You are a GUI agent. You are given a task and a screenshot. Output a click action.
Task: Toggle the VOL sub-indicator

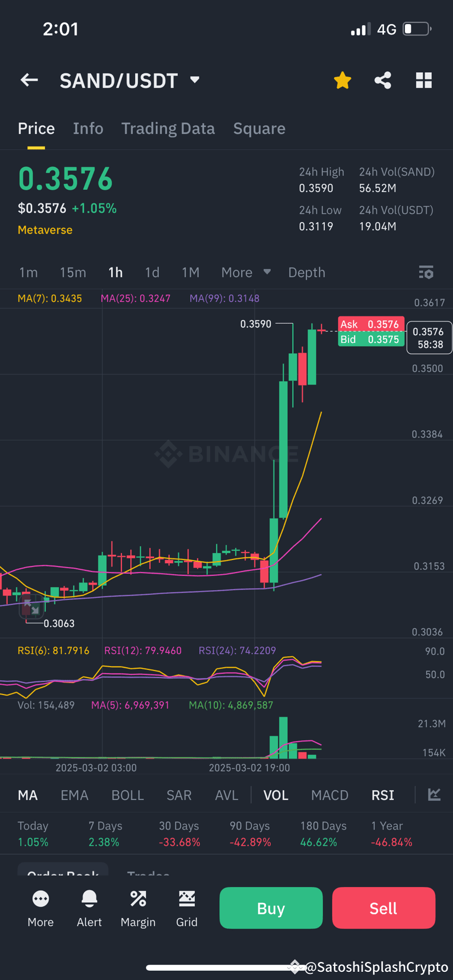coord(276,795)
